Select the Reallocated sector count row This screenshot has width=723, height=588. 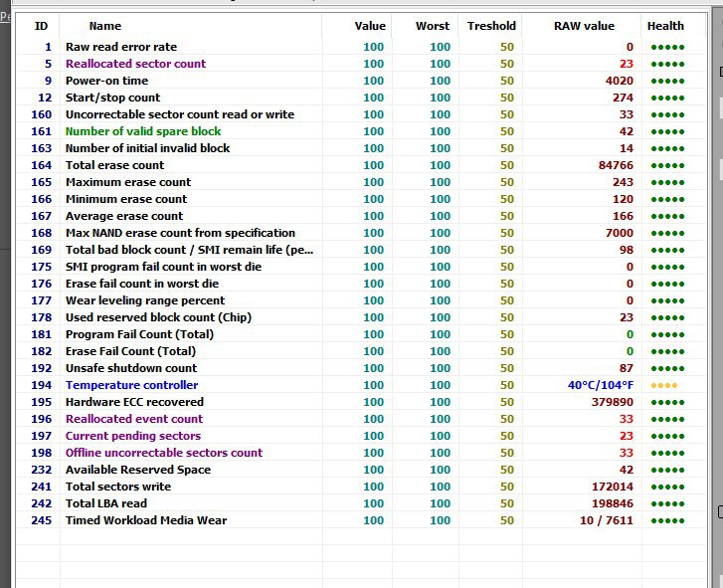pyautogui.click(x=361, y=64)
